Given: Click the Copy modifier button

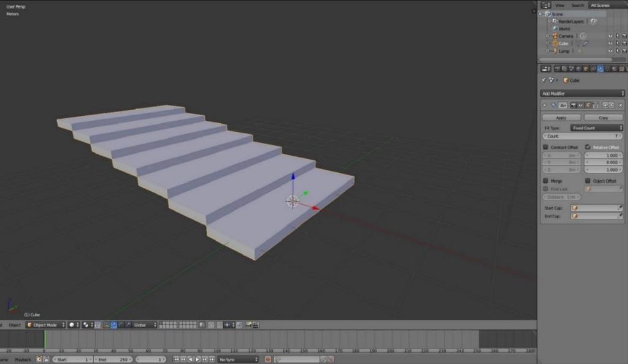Looking at the screenshot, I should point(603,118).
